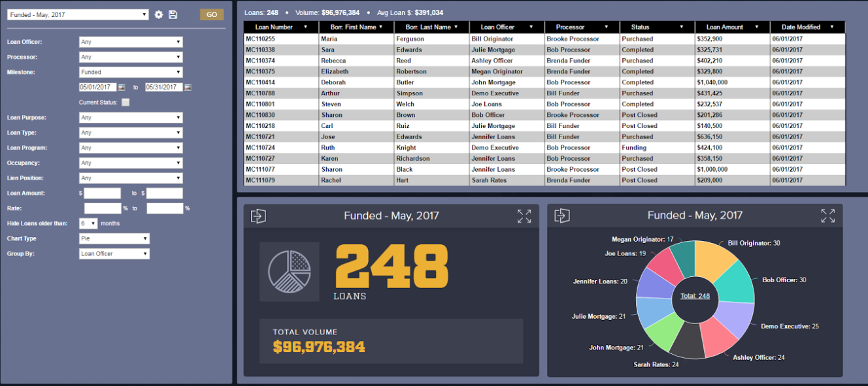Select loan number MC110801 cell
Screen dimensions: 868x386
tap(281, 104)
